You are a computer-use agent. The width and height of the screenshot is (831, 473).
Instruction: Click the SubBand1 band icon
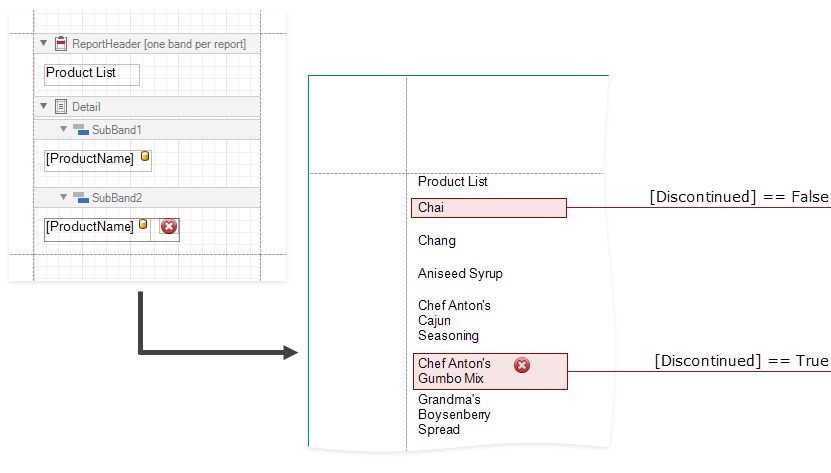point(81,129)
